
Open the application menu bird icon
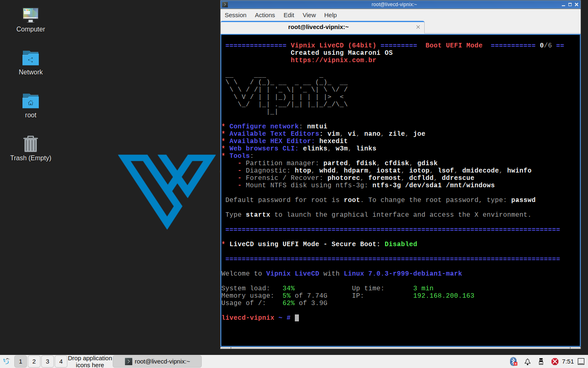point(7,361)
